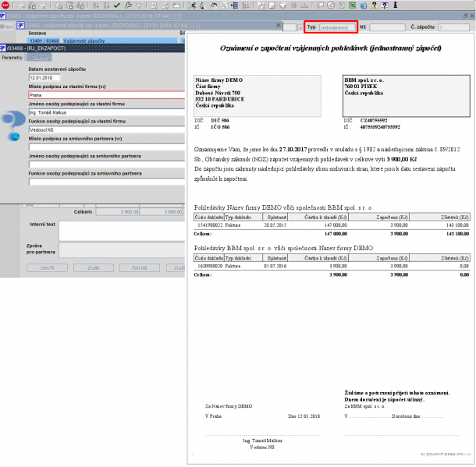The image size is (476, 467).
Task: Switch to the Parametry tab
Action: point(12,58)
